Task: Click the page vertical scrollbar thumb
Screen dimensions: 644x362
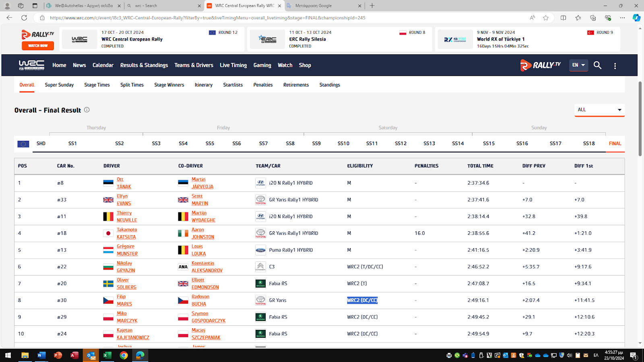Action: pos(640,119)
